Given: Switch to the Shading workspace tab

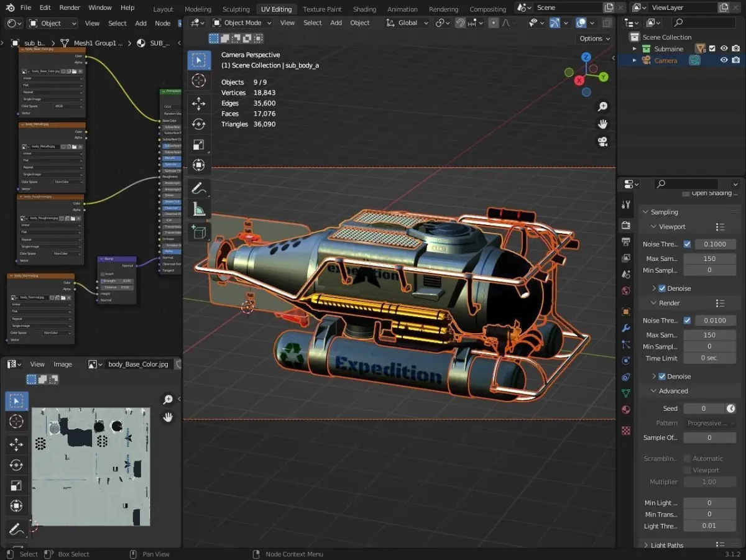Looking at the screenshot, I should click(364, 9).
